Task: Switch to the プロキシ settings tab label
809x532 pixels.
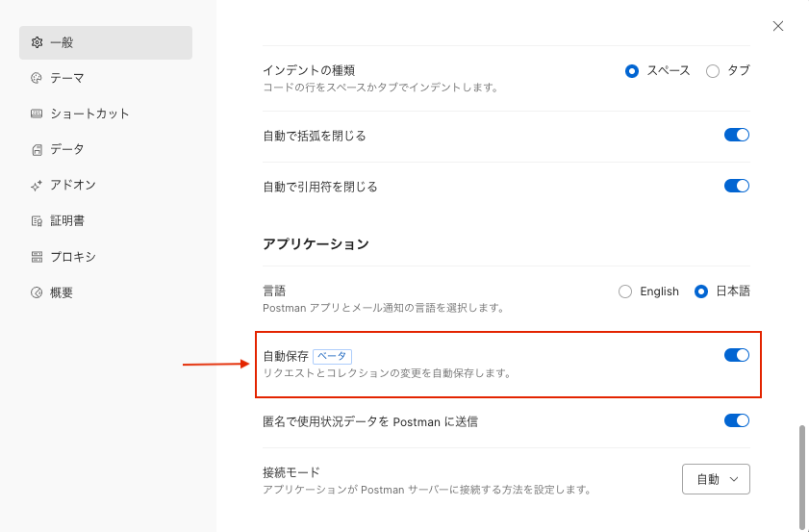Action: 73,257
